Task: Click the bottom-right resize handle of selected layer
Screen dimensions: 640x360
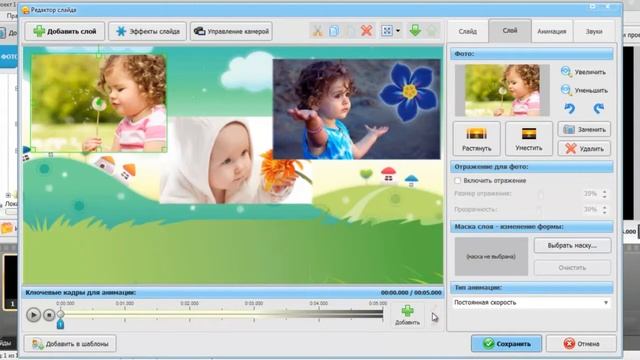Action: click(x=164, y=150)
